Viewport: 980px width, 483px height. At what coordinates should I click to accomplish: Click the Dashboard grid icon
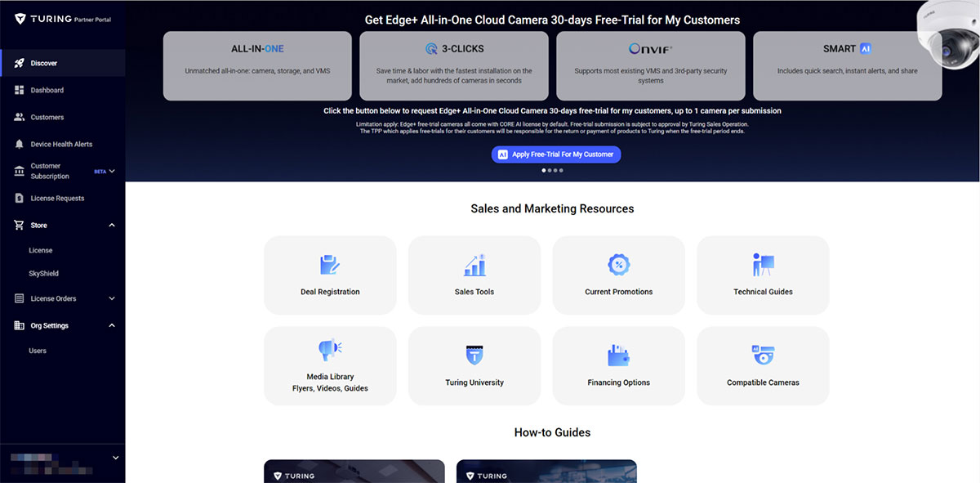point(20,90)
